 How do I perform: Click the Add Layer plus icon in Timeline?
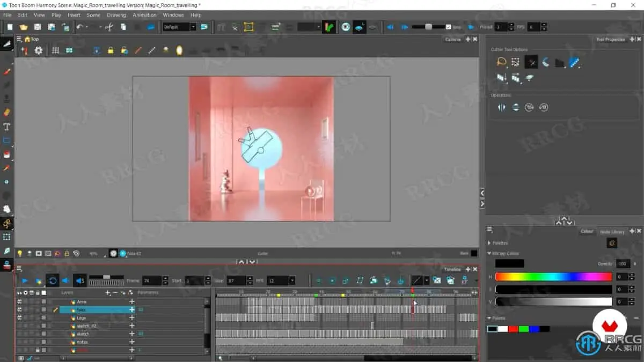coord(108,293)
